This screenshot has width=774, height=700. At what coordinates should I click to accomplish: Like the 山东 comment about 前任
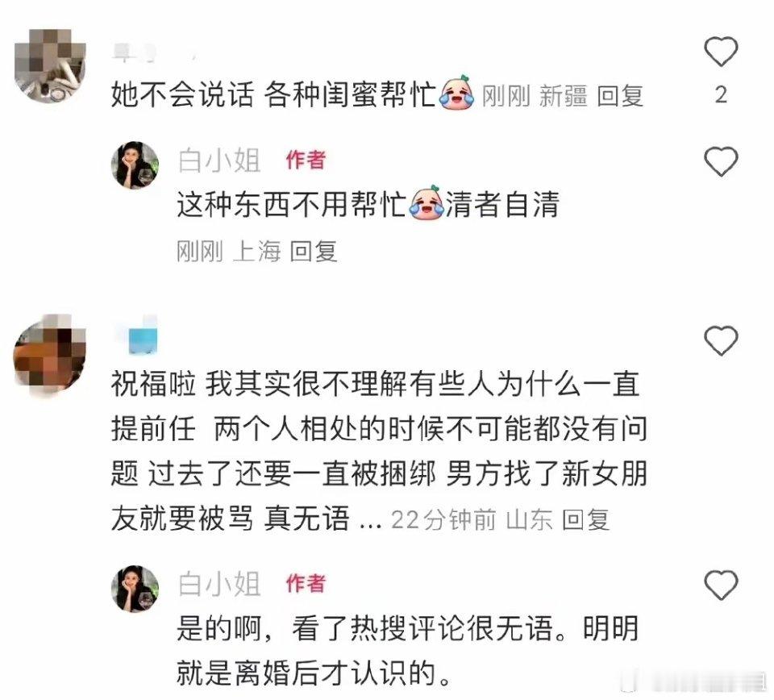pos(720,340)
